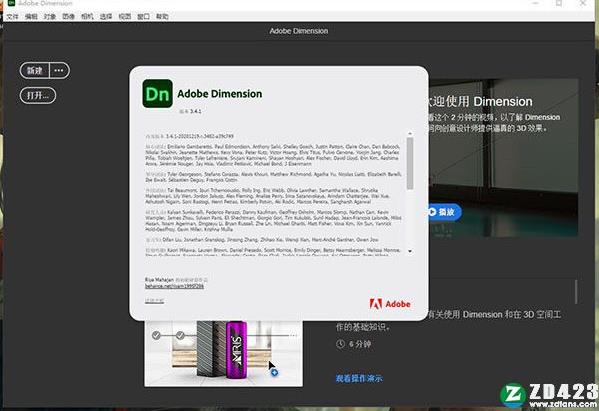The height and width of the screenshot is (411, 599).
Task: Click the version 3.4.1 text in About dialog
Action: (191, 112)
